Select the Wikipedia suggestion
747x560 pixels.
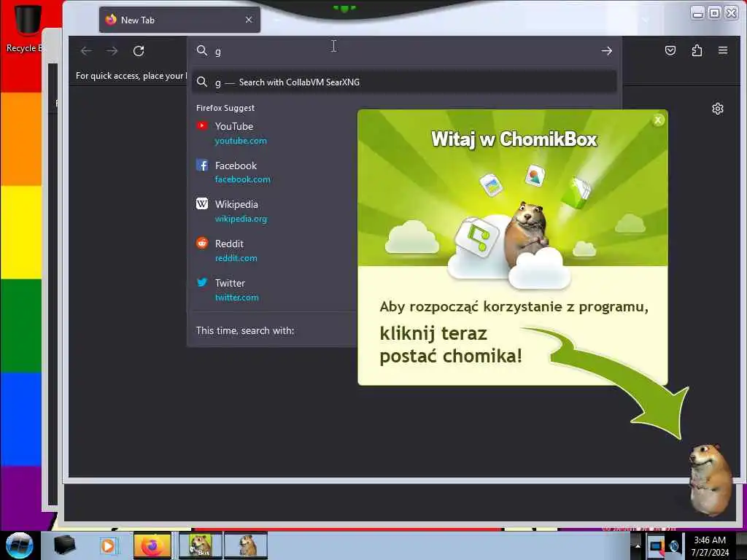(x=274, y=211)
